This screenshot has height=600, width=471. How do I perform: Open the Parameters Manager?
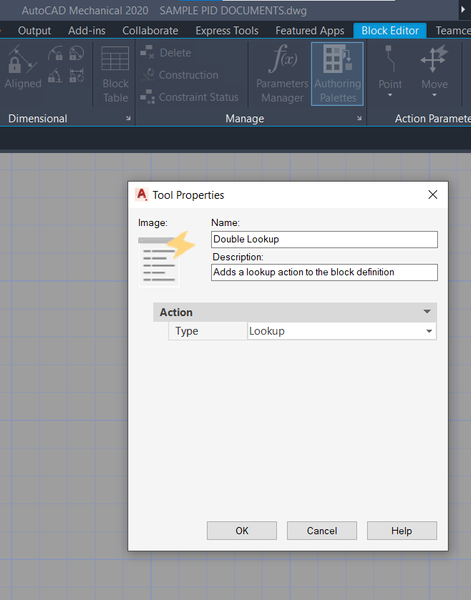[x=282, y=74]
